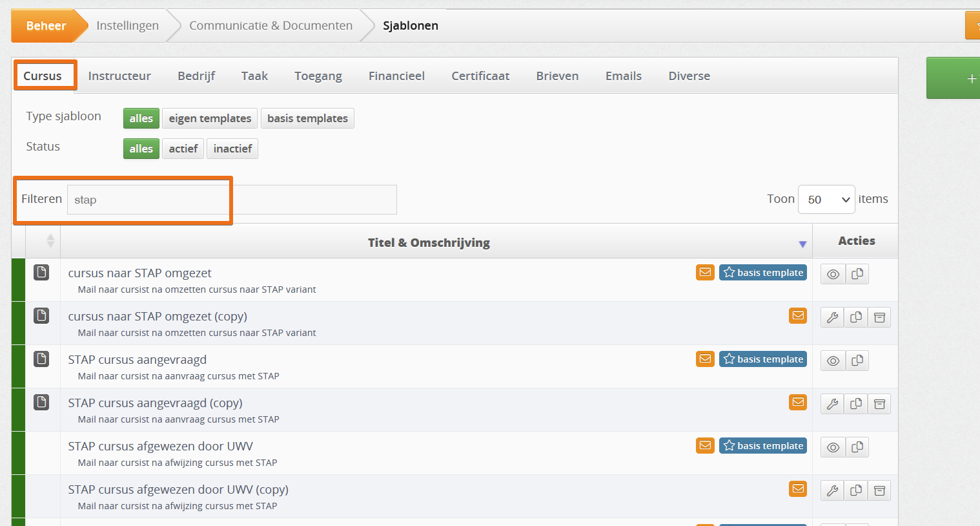Go to 'Communicatie & Documenten' breadcrumb

(271, 26)
